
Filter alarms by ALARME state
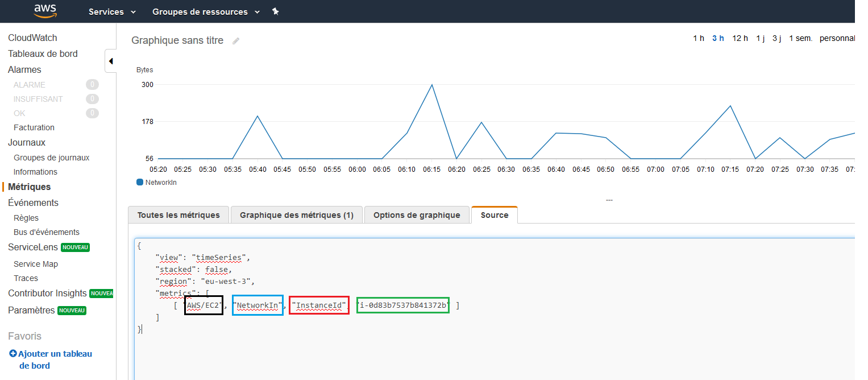click(30, 85)
